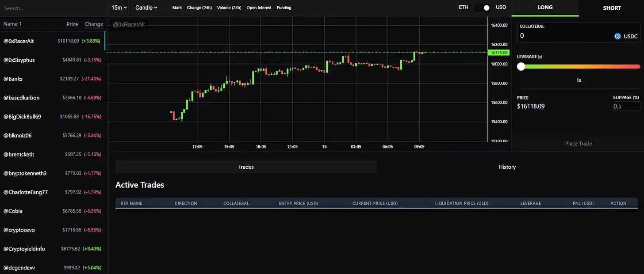Click the USDC coin icon
The width and height of the screenshot is (644, 274).
(618, 36)
